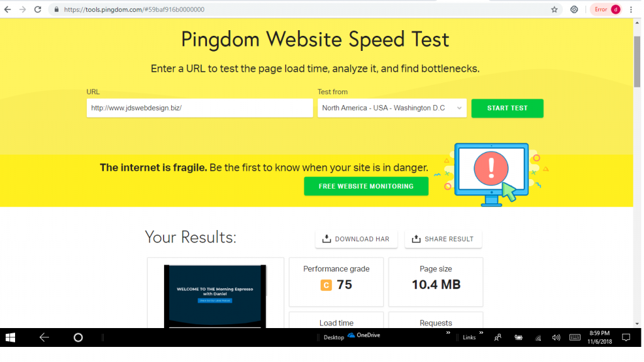Screen dimensions: 644x362
Task: Open the Windows Start menu
Action: click(10, 337)
